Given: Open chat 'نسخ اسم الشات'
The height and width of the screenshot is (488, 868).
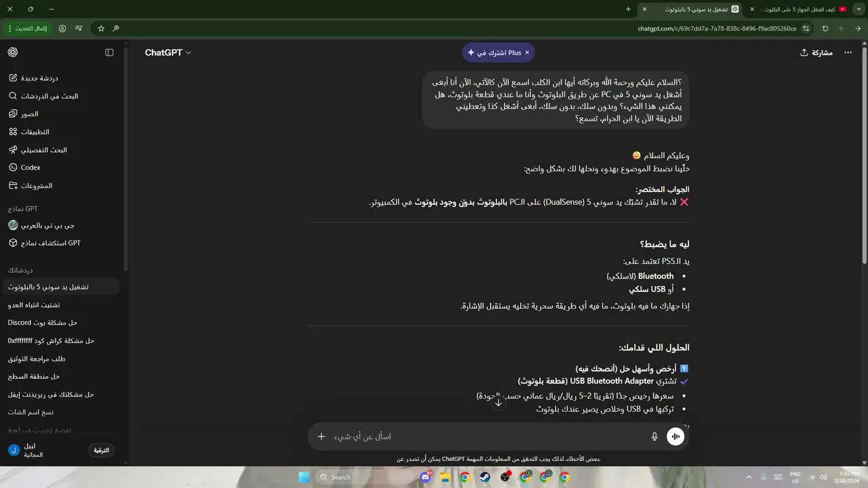Looking at the screenshot, I should coord(61,412).
